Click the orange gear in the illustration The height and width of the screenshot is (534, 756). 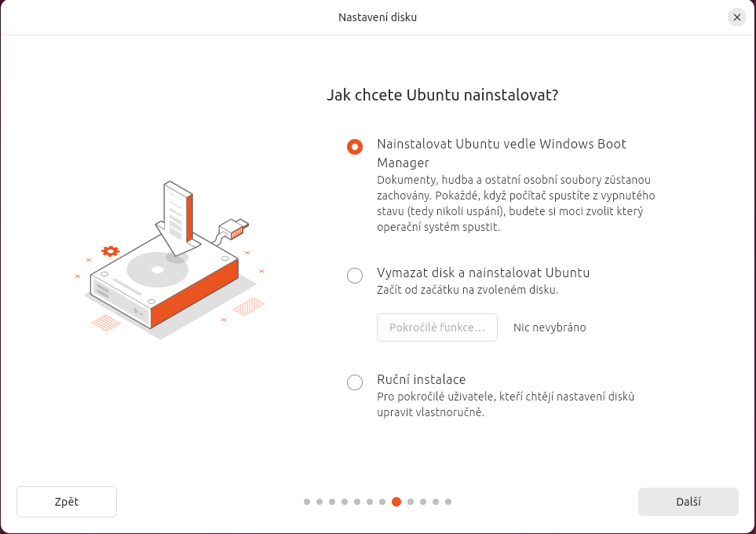point(111,251)
